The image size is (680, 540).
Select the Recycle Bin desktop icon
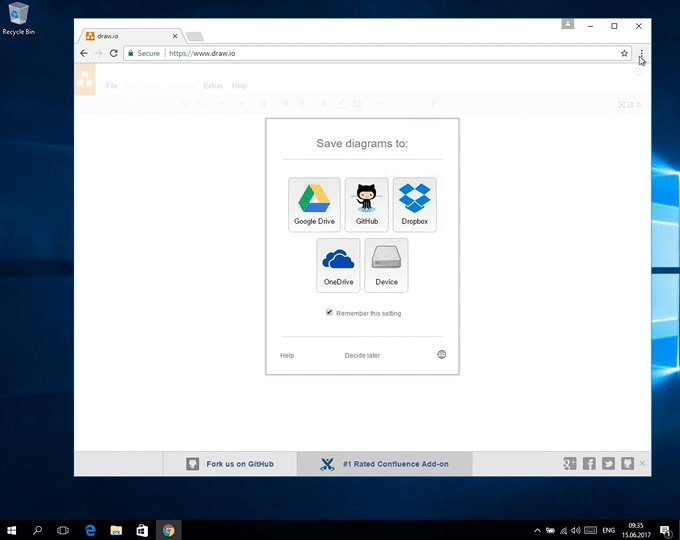click(18, 18)
